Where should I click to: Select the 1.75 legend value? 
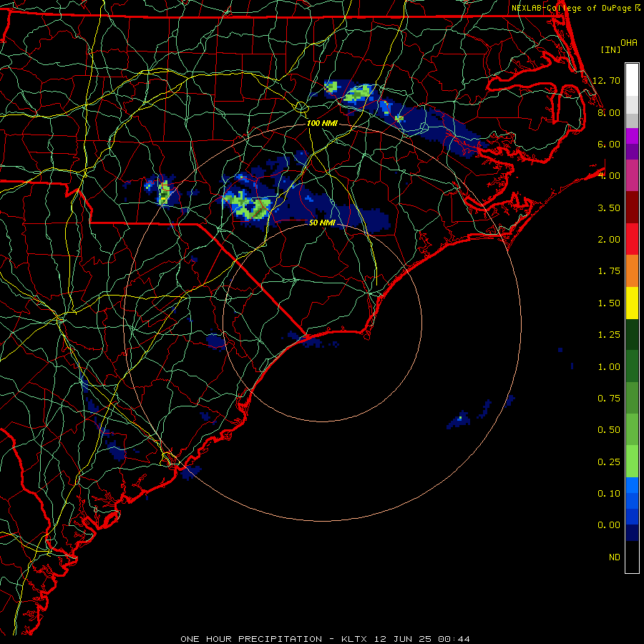click(609, 271)
